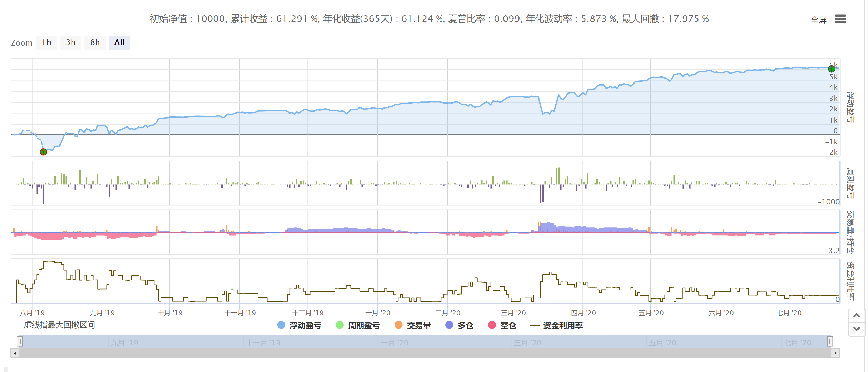The width and height of the screenshot is (868, 372).
Task: Click the navigator left range handle
Action: (20, 341)
